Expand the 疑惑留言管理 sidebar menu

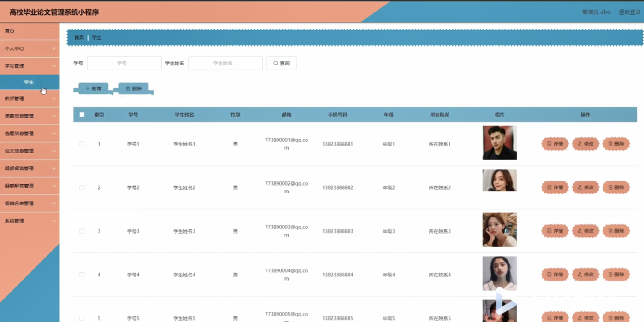pos(30,169)
